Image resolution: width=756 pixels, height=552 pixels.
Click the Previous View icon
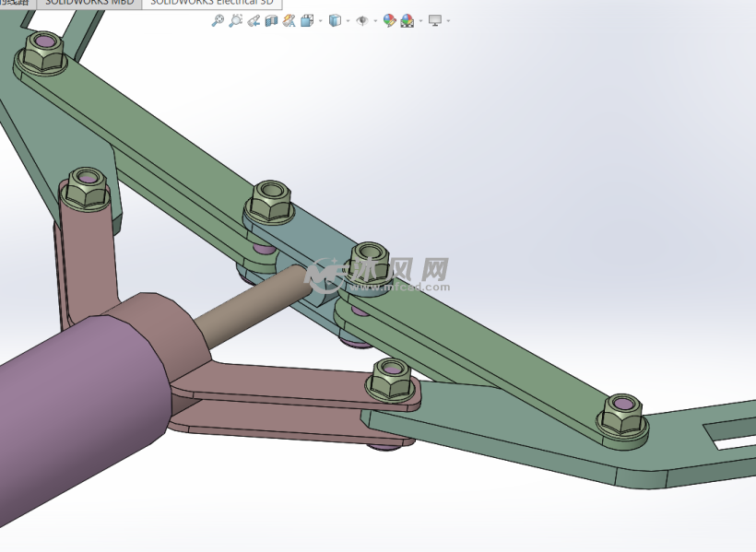coord(254,20)
